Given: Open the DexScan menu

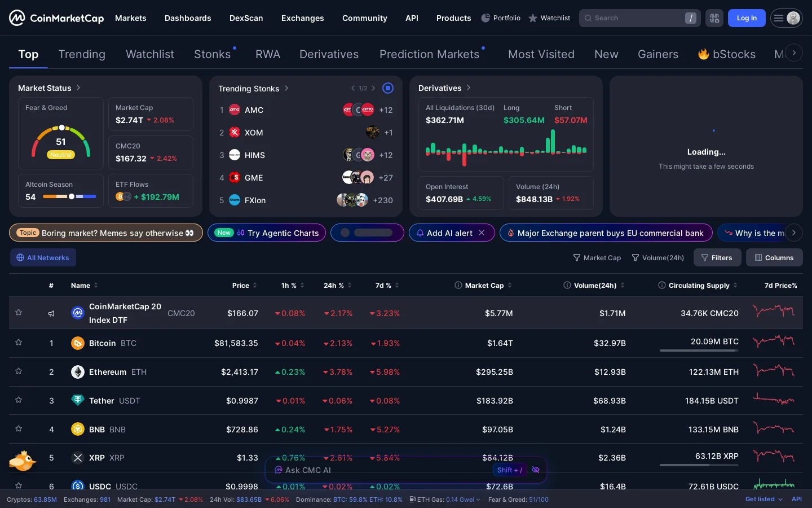Looking at the screenshot, I should [246, 18].
